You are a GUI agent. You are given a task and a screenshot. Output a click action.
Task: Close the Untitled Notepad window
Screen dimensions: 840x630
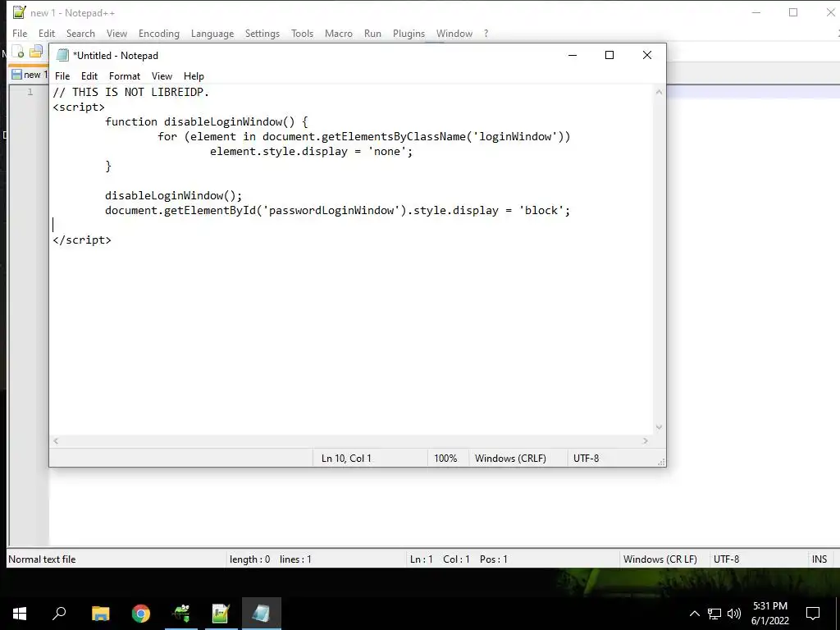coord(647,55)
